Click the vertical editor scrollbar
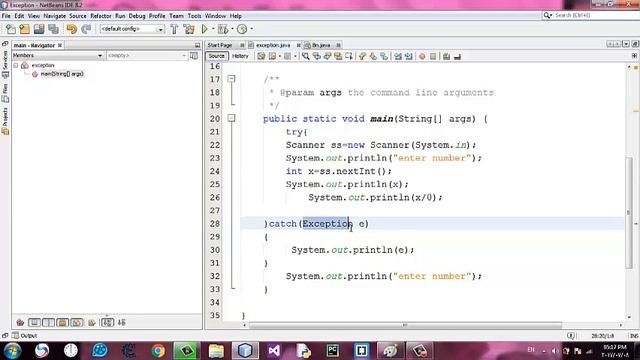Screen dimensions: 640x360 629,212
